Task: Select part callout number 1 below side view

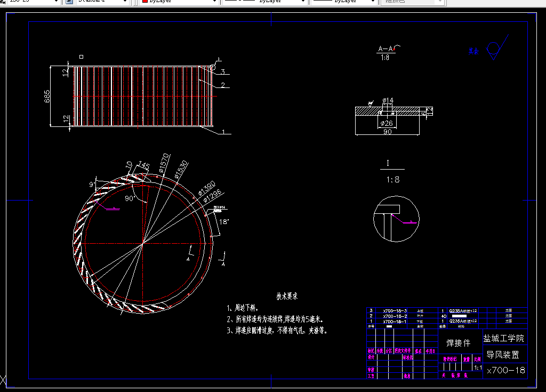Action: 223,132
